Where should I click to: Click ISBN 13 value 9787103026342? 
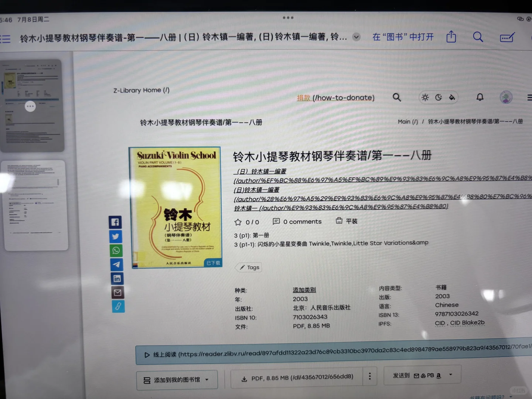(457, 314)
